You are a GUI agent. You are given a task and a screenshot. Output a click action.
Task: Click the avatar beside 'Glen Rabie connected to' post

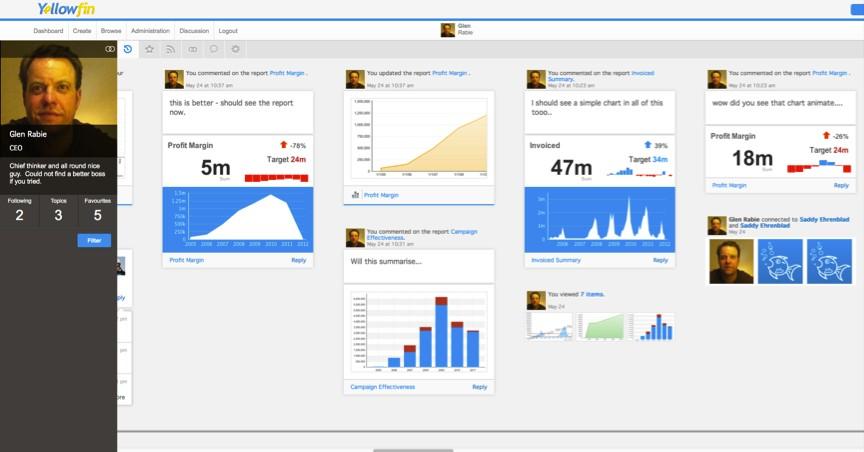coord(717,225)
